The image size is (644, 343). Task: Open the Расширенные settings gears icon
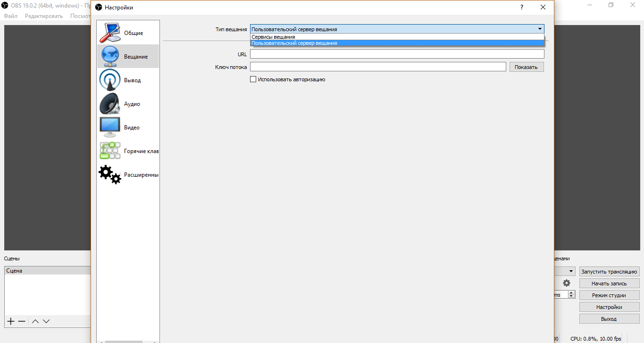(x=109, y=174)
